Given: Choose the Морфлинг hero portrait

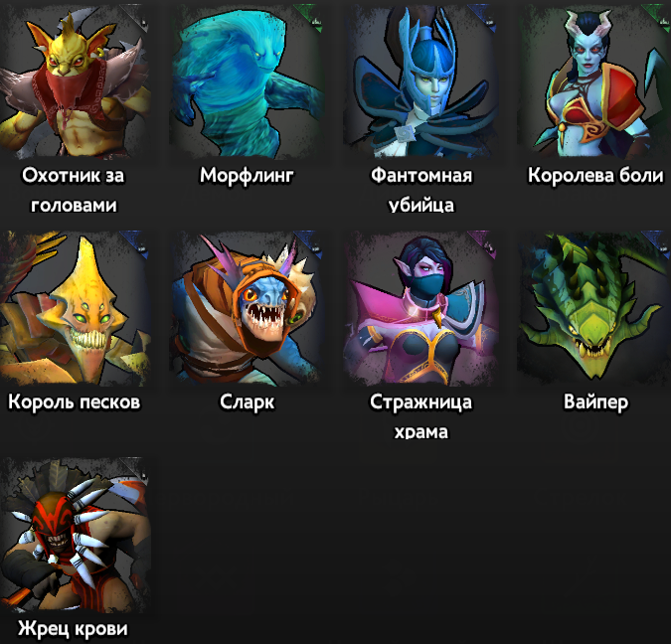Looking at the screenshot, I should [247, 80].
